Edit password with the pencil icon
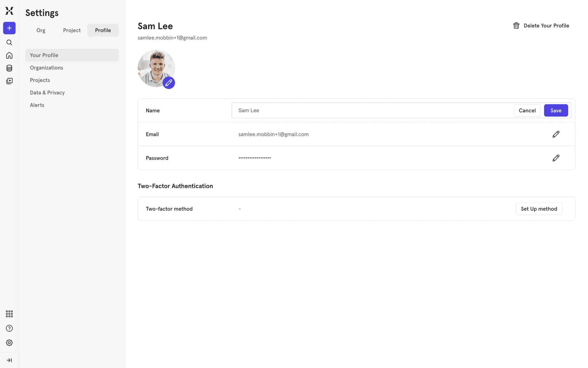Screen dimensions: 588x368 (x=556, y=158)
